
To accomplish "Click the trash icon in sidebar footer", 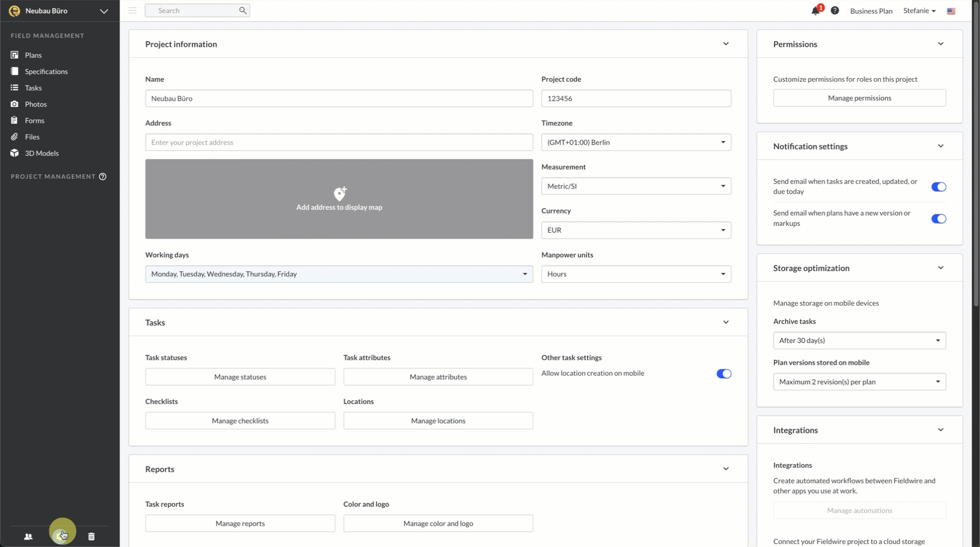I will coord(91,537).
